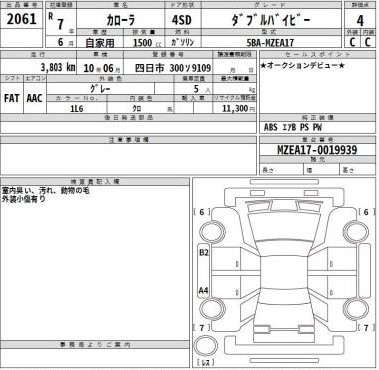Select lot number 2061 field
Viewport: 379px width, 370px height.
coord(21,19)
